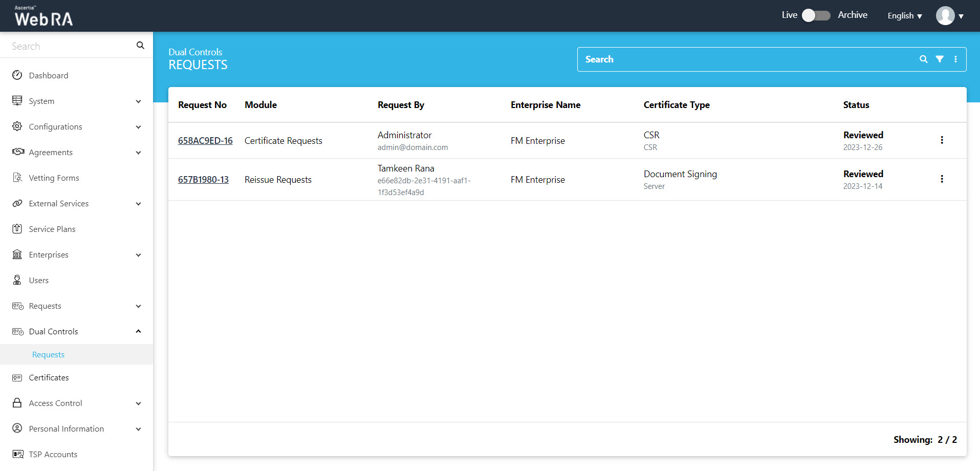980x471 pixels.
Task: Click the magnifier icon in Requests search bar
Action: tap(923, 59)
